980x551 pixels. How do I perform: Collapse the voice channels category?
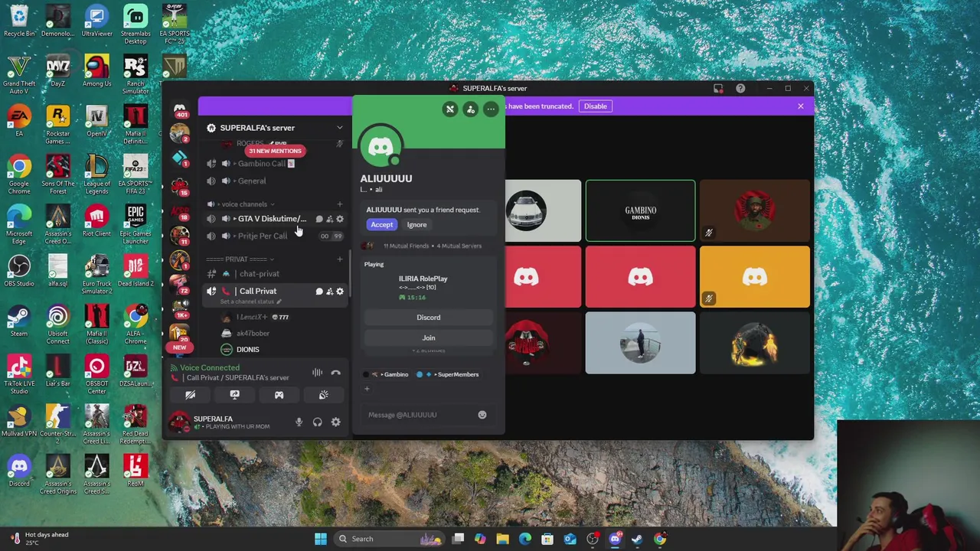tap(243, 204)
